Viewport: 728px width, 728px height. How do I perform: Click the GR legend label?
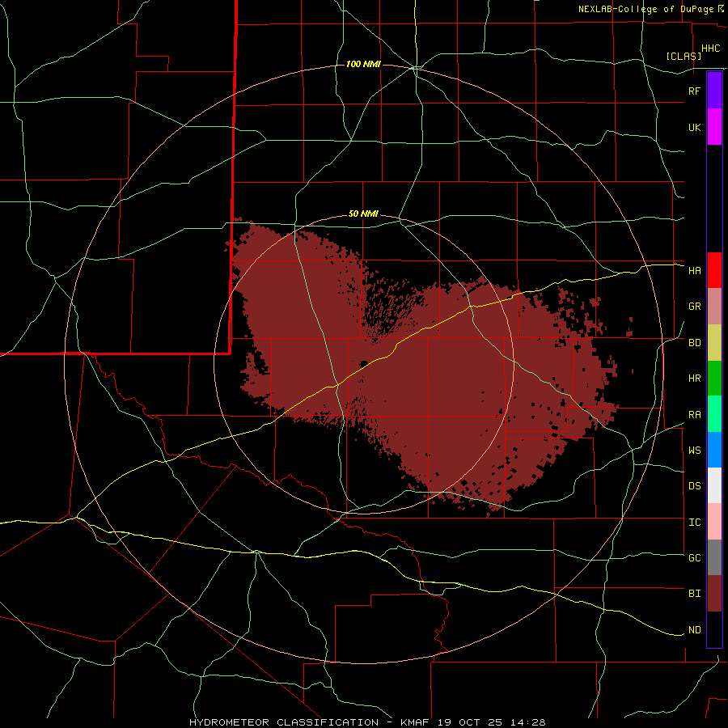coord(694,307)
